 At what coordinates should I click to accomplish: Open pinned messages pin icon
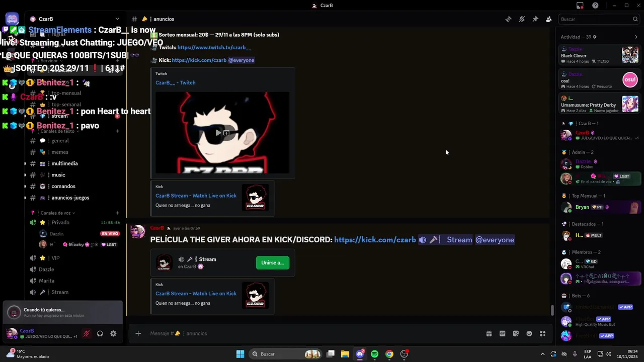(535, 19)
